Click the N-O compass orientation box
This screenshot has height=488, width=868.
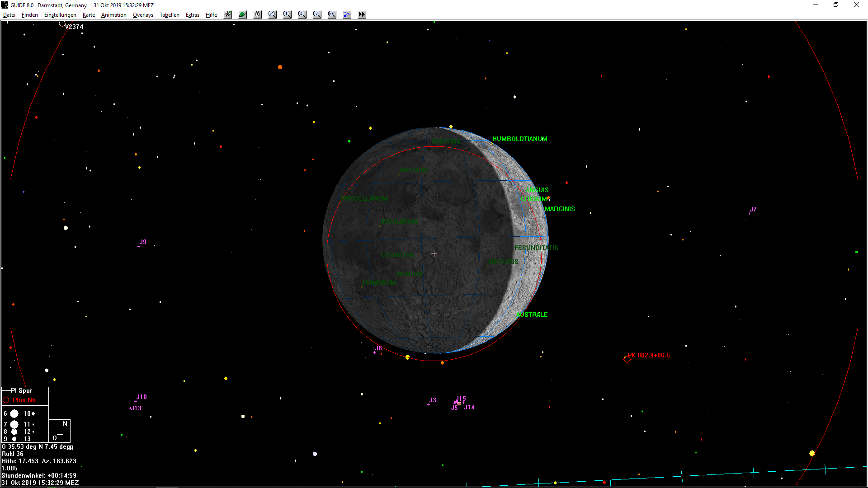click(x=60, y=431)
